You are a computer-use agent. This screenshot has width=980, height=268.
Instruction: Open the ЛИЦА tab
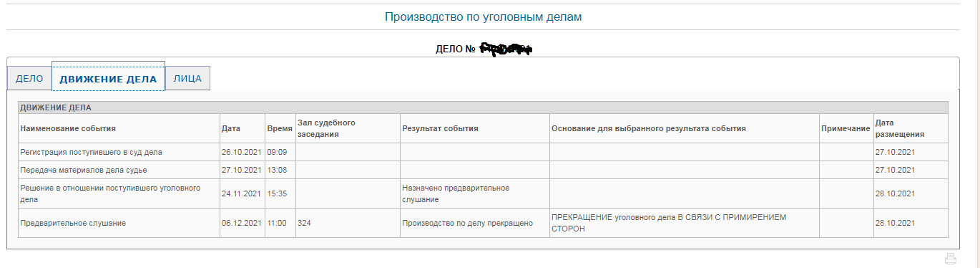coord(187,79)
